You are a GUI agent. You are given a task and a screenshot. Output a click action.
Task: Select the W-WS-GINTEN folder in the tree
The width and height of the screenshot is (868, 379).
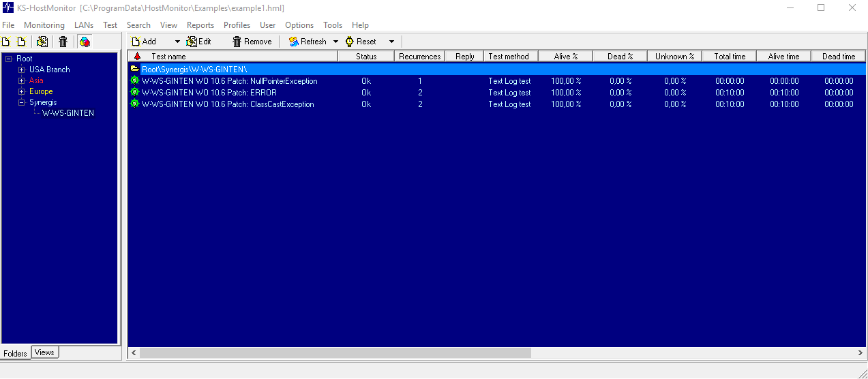[68, 113]
